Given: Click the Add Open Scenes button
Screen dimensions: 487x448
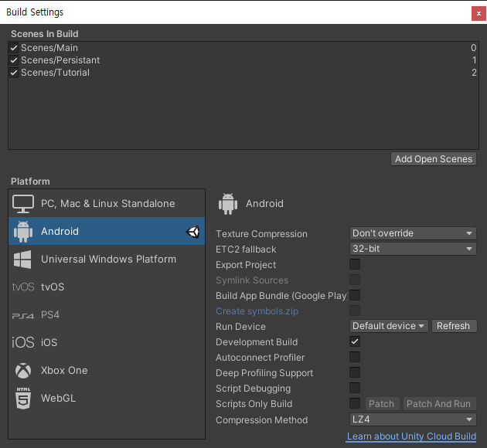Looking at the screenshot, I should [x=434, y=159].
